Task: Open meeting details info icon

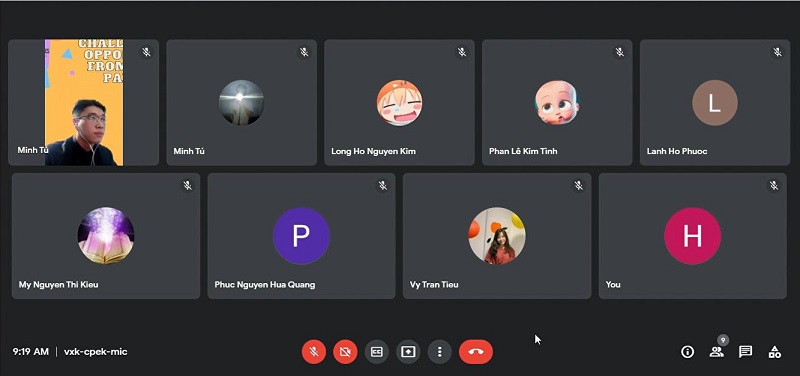Action: click(x=687, y=352)
